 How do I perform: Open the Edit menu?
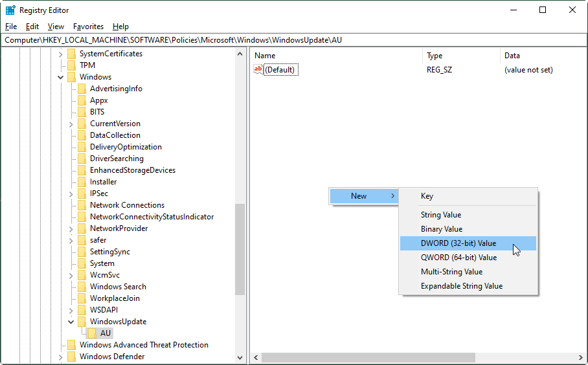[32, 27]
